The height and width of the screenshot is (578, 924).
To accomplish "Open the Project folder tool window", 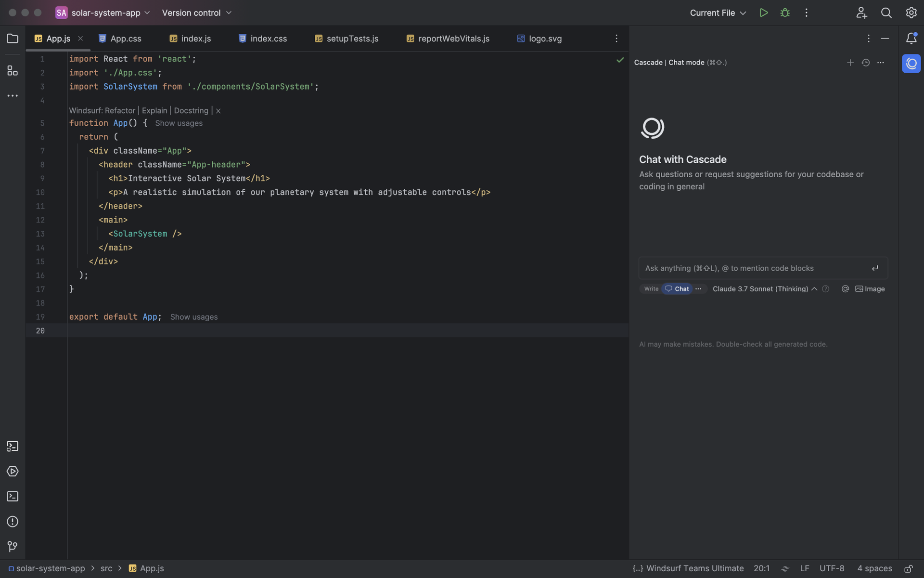I will pos(12,39).
